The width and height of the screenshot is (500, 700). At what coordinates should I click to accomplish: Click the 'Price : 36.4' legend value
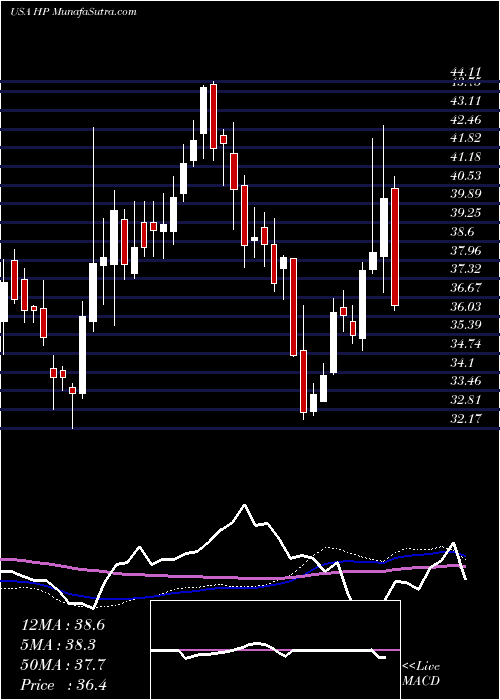tap(63, 685)
